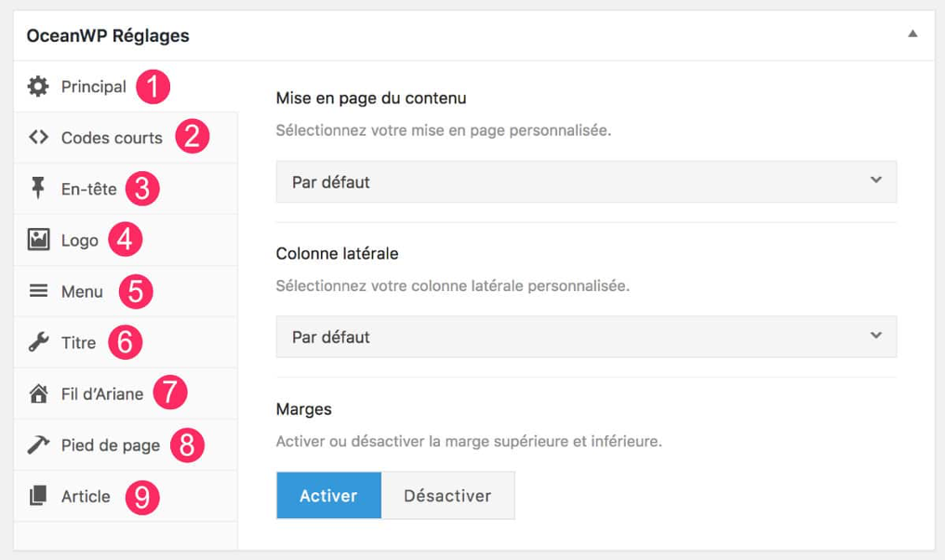Image resolution: width=945 pixels, height=560 pixels.
Task: Collapse the OceanWP Réglages panel arrow
Action: pyautogui.click(x=913, y=33)
